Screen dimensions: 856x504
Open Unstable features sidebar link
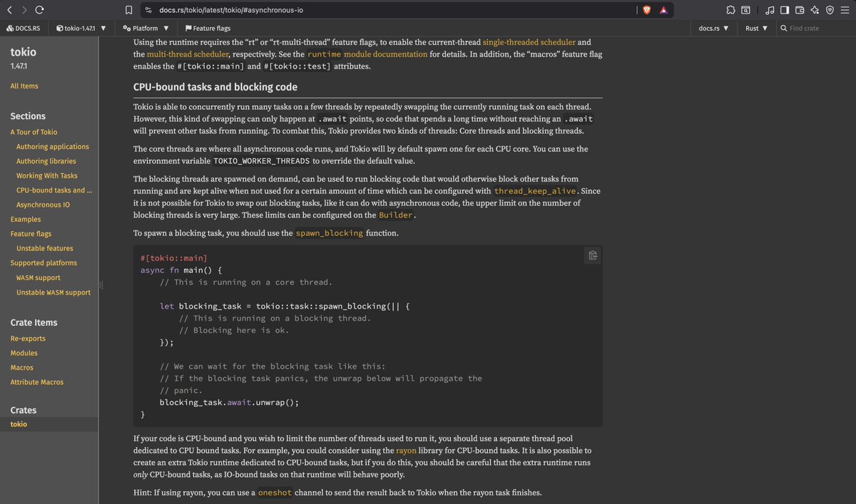click(45, 248)
